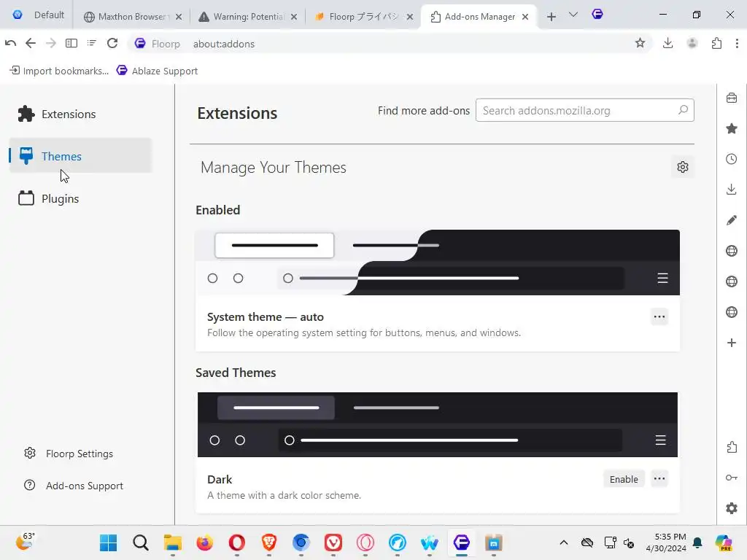Open downloads panel in right sidebar
Viewport: 747px width, 560px height.
pos(731,190)
